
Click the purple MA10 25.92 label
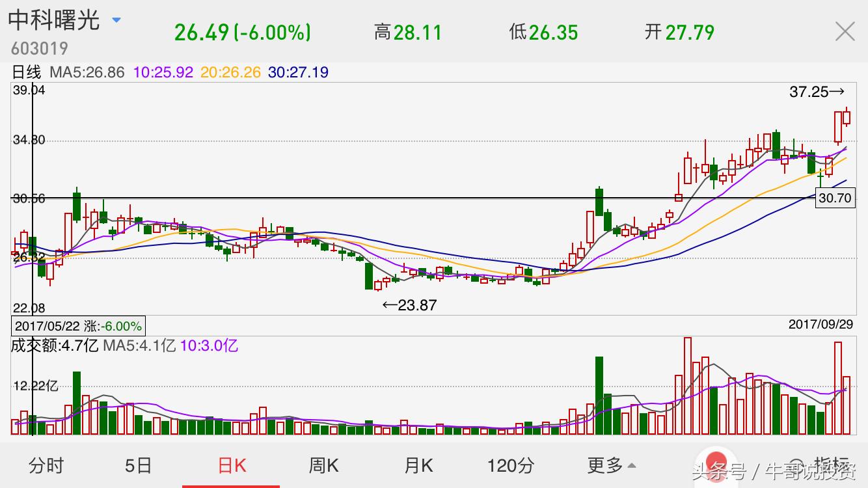(163, 72)
